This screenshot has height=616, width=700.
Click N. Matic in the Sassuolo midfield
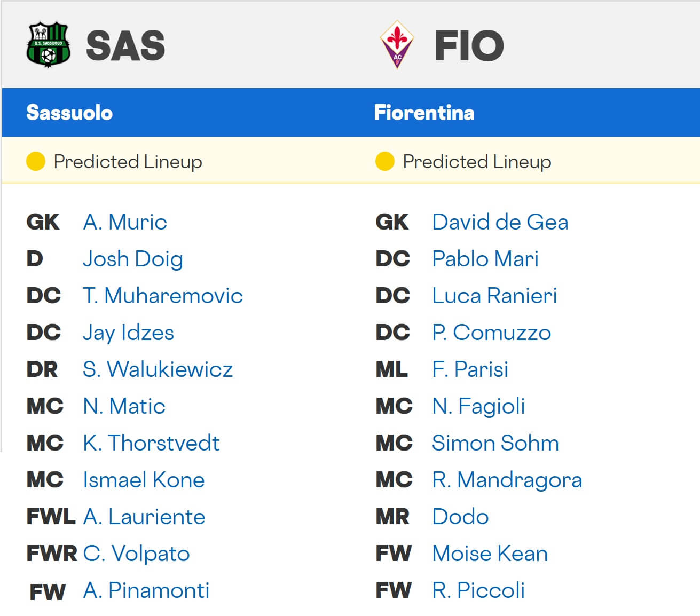(x=124, y=406)
